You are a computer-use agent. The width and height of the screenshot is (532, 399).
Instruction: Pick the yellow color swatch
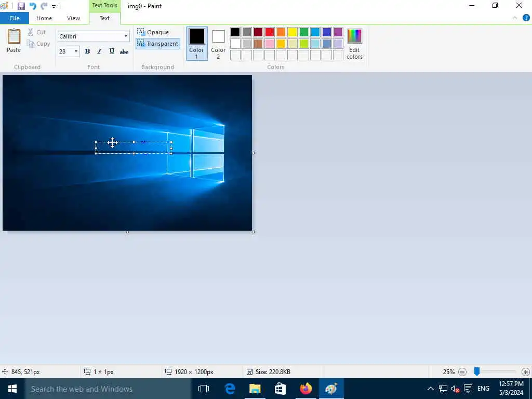click(x=292, y=32)
